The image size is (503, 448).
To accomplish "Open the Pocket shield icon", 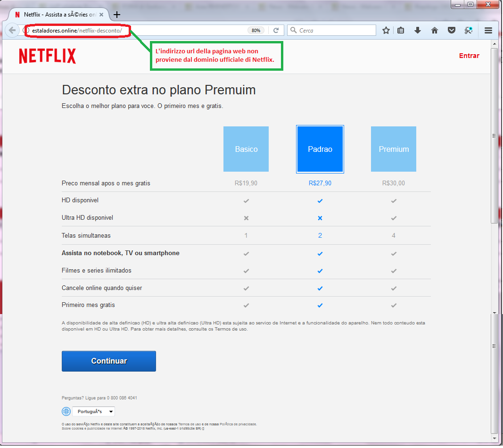I will click(451, 31).
